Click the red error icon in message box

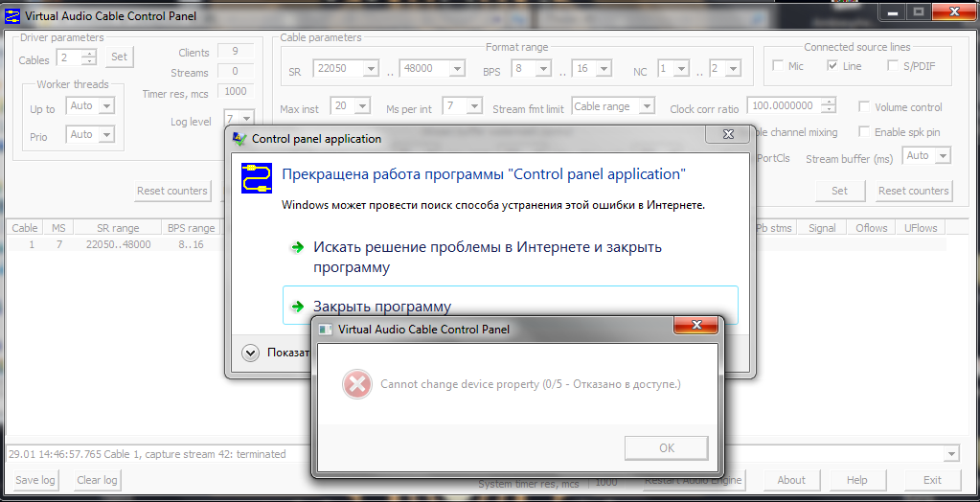357,384
